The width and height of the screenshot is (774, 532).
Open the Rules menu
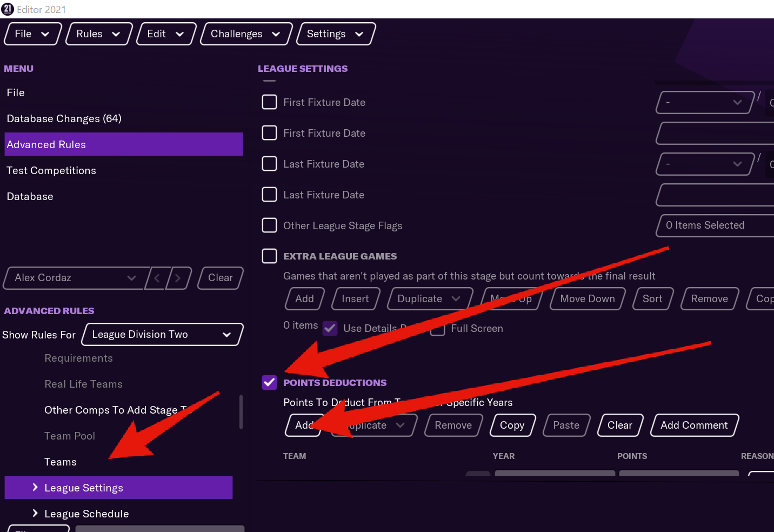(98, 34)
